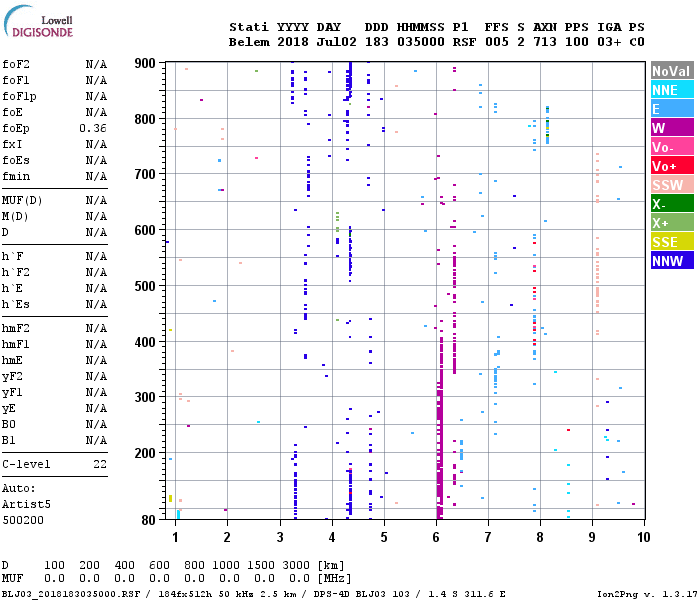Image resolution: width=700 pixels, height=600 pixels.
Task: Click the hmE parameter label
Action: [12, 361]
